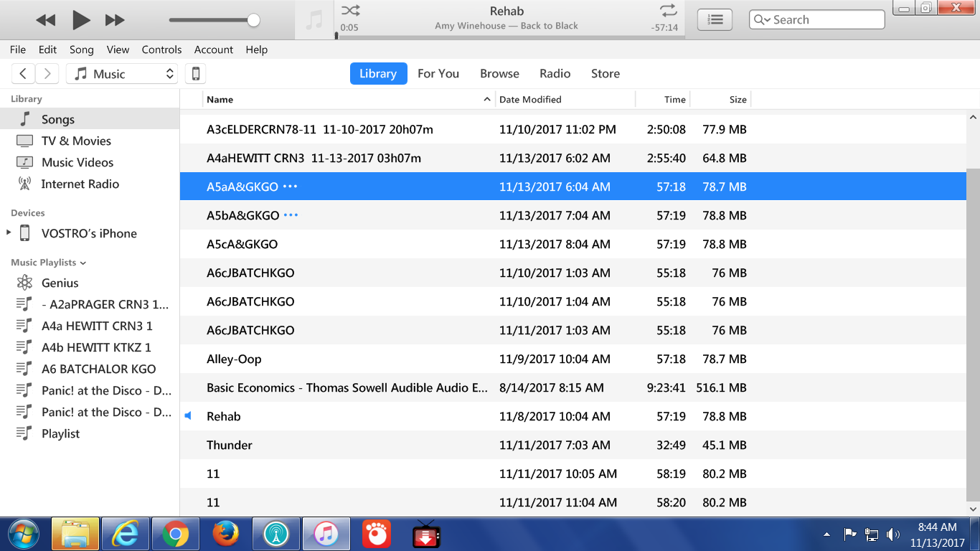
Task: Switch to the Browse tab
Action: pos(499,73)
